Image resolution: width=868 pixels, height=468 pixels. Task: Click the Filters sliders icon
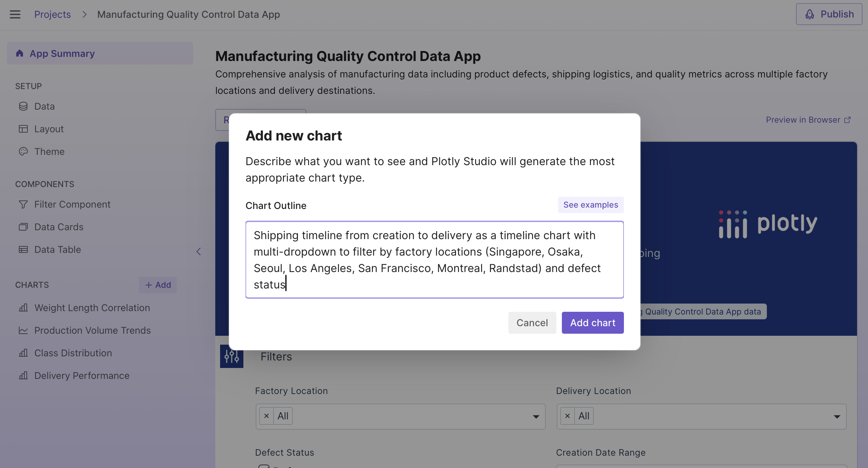coord(232,356)
